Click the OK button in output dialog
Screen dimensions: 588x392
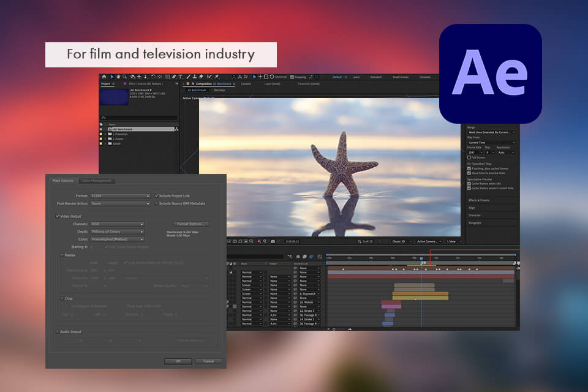[x=178, y=361]
